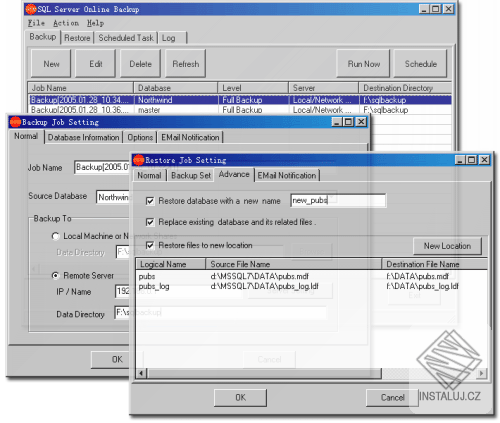Toggle Restore database with a new name checkbox
The height and width of the screenshot is (423, 500).
click(x=150, y=201)
